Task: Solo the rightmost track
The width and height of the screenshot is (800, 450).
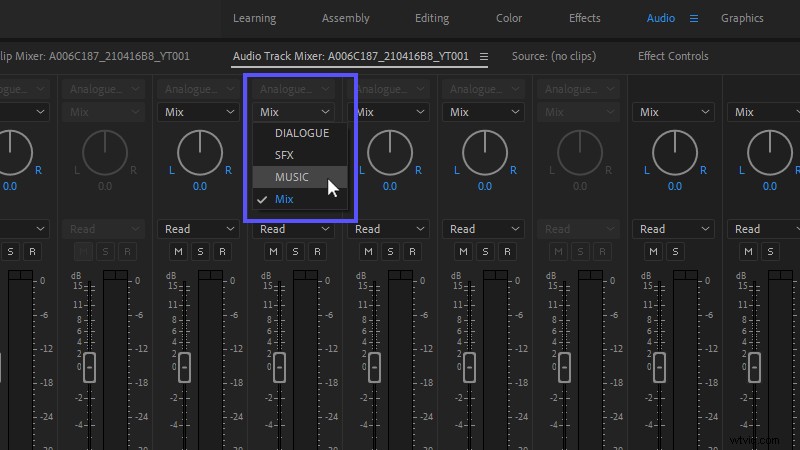Action: pos(770,252)
